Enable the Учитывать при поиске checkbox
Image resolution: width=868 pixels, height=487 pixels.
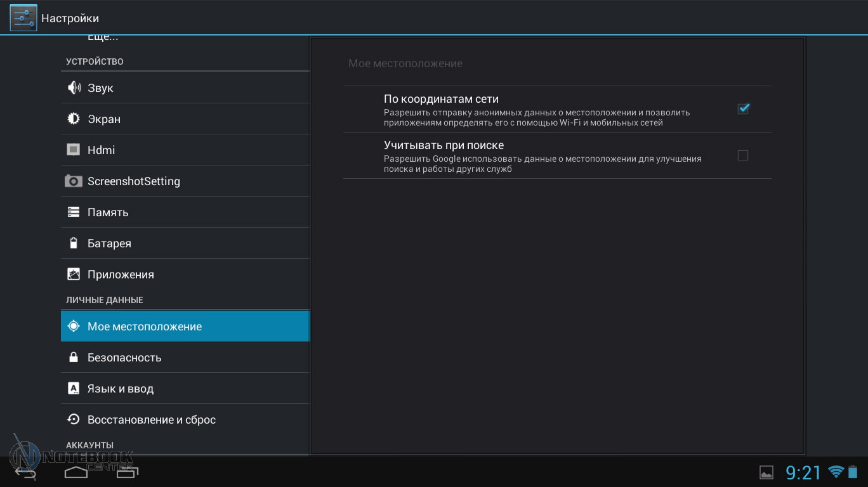pyautogui.click(x=743, y=155)
